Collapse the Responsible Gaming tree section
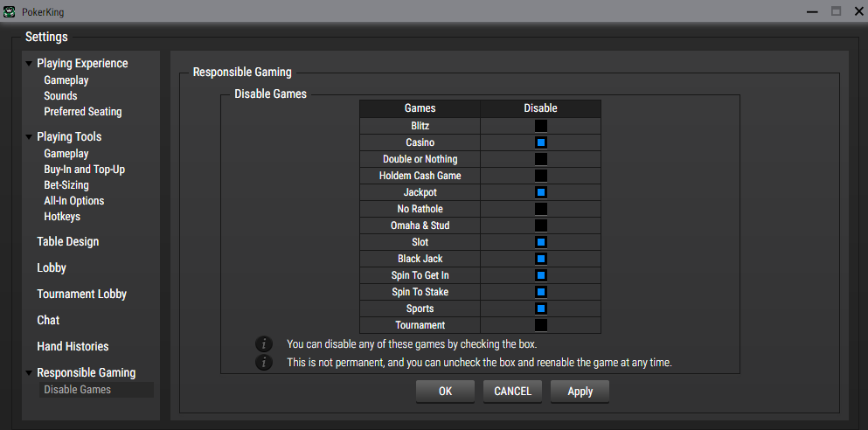The height and width of the screenshot is (430, 868). click(x=29, y=373)
